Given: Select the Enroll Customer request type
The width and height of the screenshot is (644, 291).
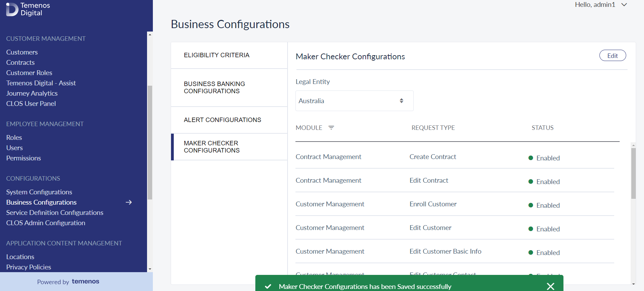Looking at the screenshot, I should (433, 204).
